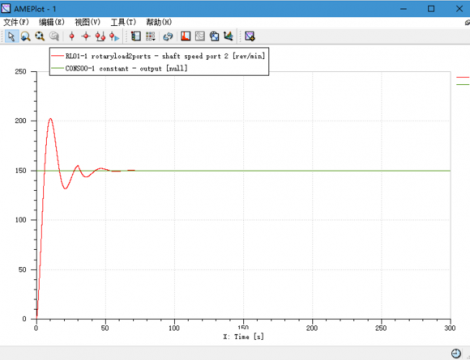Open the grid layout dropdown icon
This screenshot has height=360, width=470.
(150, 36)
